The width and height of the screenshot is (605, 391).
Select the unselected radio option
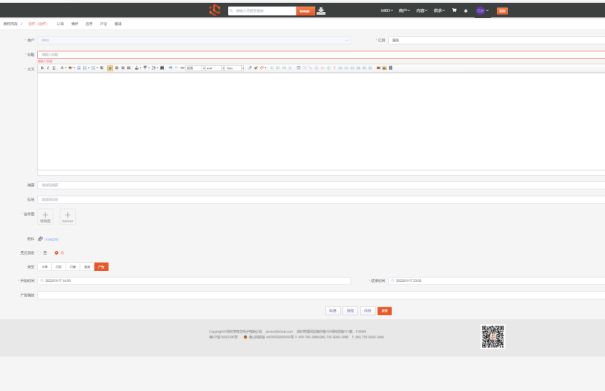click(x=39, y=253)
